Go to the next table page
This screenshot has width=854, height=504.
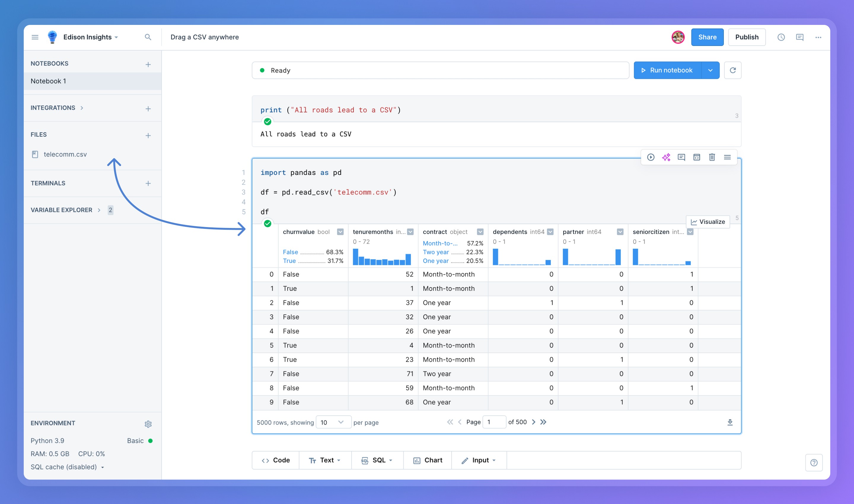point(533,422)
